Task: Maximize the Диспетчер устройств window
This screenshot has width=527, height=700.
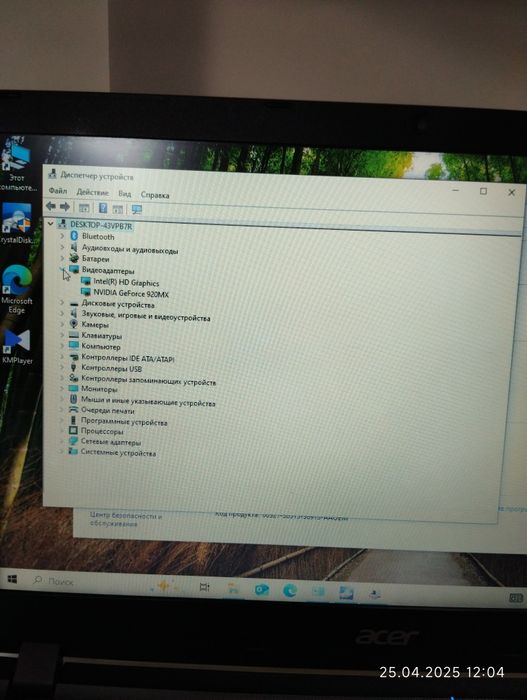Action: 483,191
